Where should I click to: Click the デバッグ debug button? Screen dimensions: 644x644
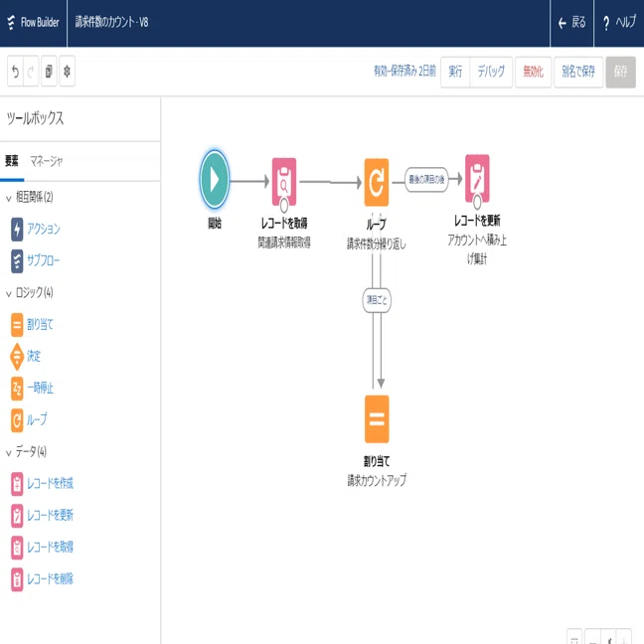[x=491, y=72]
